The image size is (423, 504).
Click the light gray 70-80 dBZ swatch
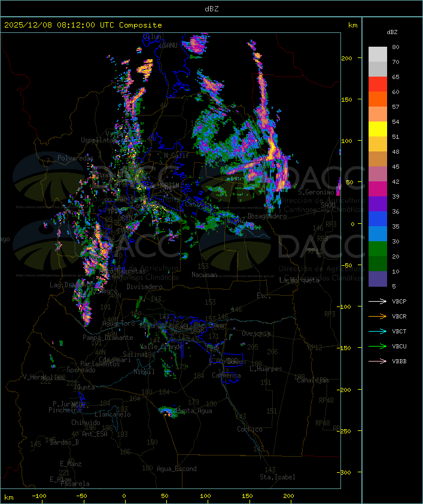click(x=378, y=54)
